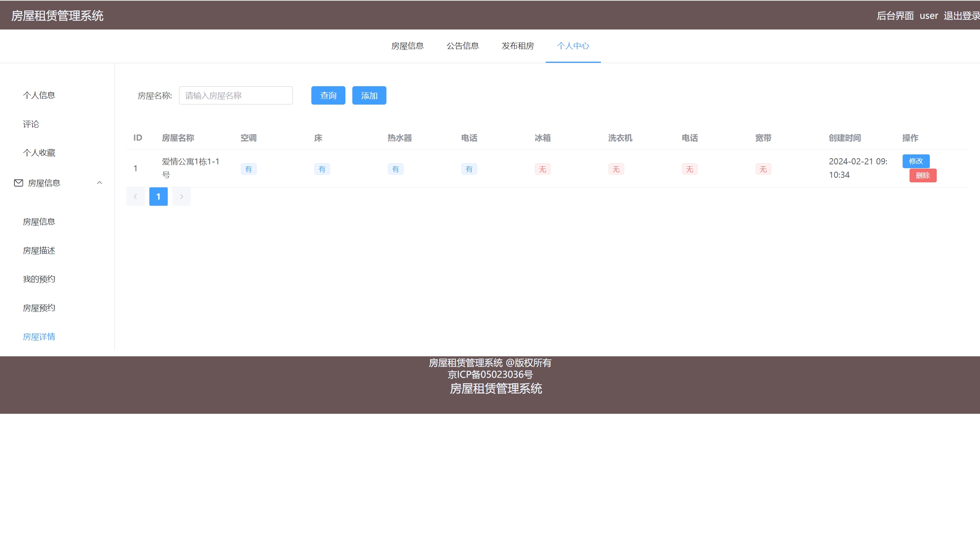The width and height of the screenshot is (980, 536).
Task: Switch to 公告信息 tab
Action: pyautogui.click(x=463, y=46)
